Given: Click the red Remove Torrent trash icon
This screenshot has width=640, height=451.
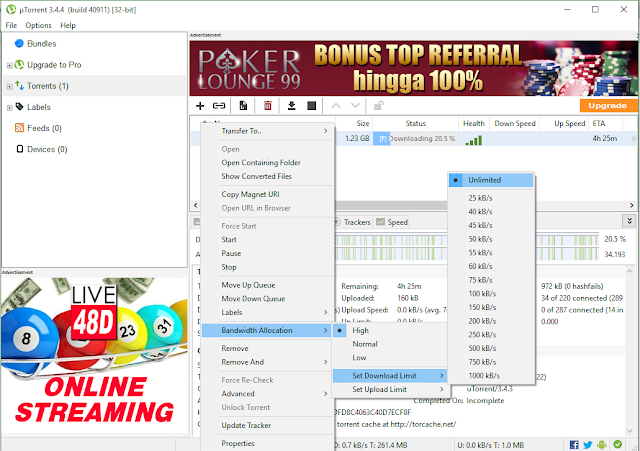Looking at the screenshot, I should click(x=268, y=106).
